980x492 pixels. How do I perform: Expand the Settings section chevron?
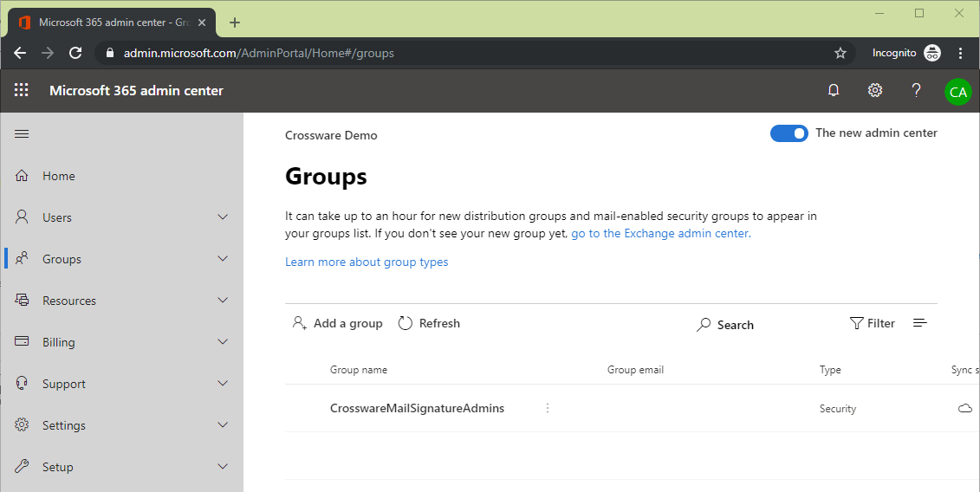click(x=223, y=424)
